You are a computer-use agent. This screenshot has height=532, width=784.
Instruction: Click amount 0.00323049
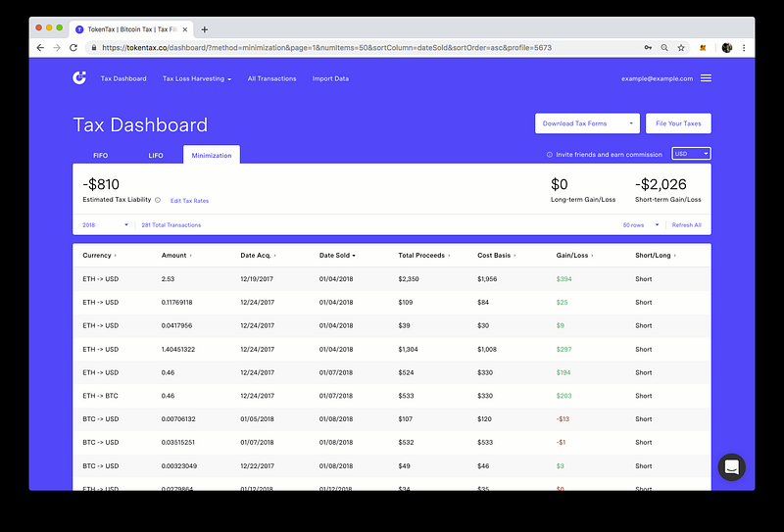coord(179,465)
